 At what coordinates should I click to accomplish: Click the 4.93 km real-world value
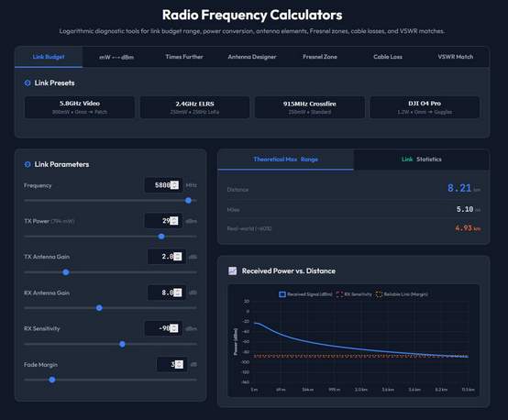468,228
